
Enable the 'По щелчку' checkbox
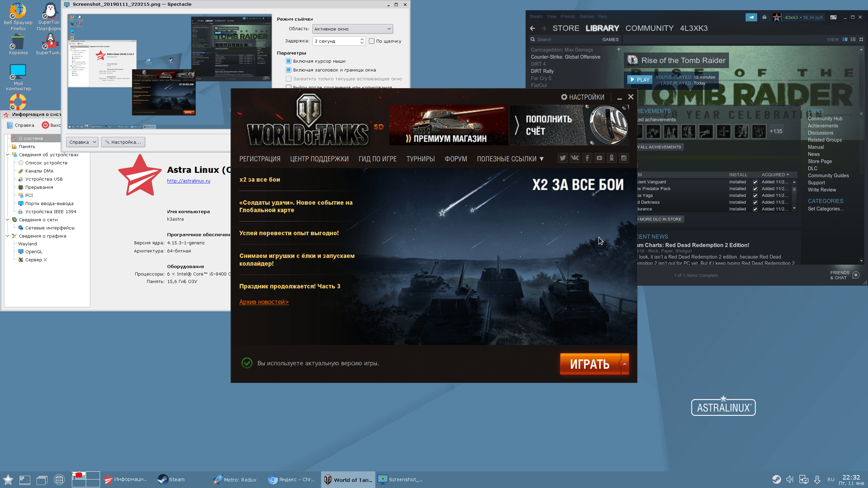(372, 41)
